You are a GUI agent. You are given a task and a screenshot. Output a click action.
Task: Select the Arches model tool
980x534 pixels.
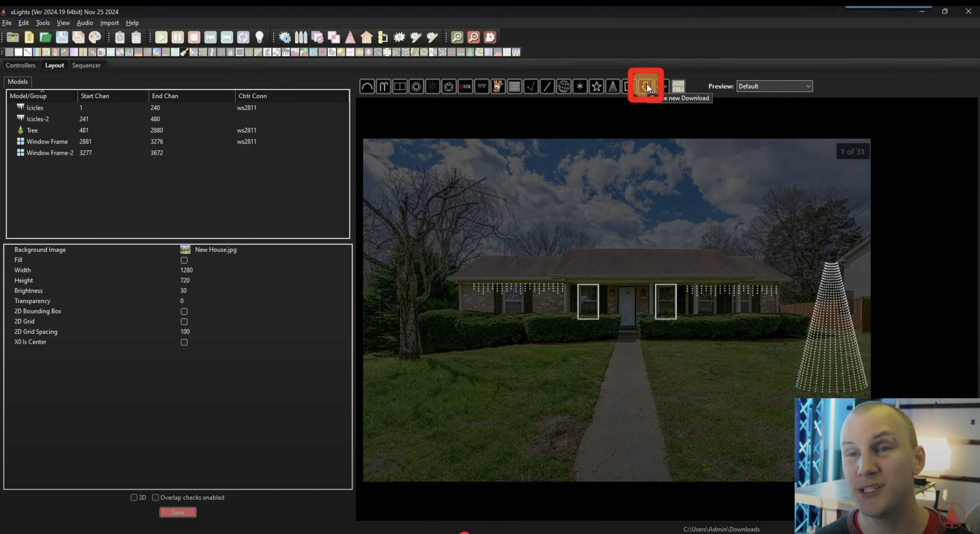point(367,86)
